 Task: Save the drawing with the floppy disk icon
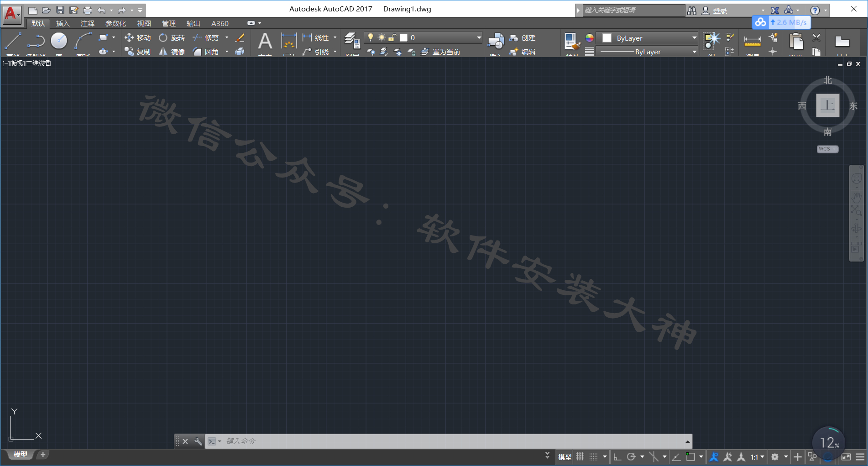(x=60, y=10)
